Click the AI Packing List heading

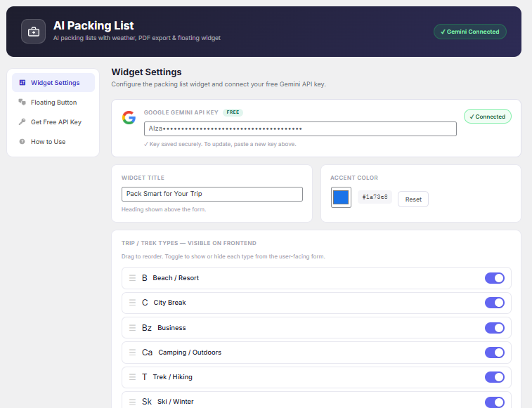(x=93, y=25)
